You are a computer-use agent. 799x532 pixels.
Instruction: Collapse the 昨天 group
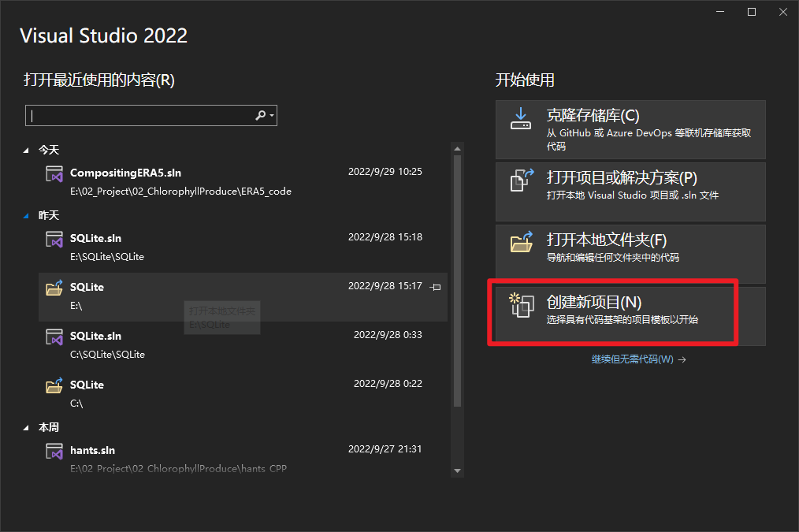26,215
